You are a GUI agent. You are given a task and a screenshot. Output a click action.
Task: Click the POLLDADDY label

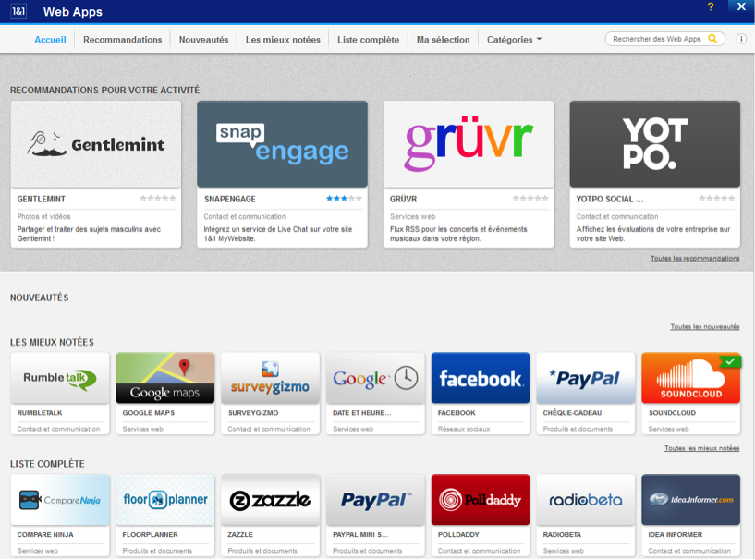click(x=458, y=535)
